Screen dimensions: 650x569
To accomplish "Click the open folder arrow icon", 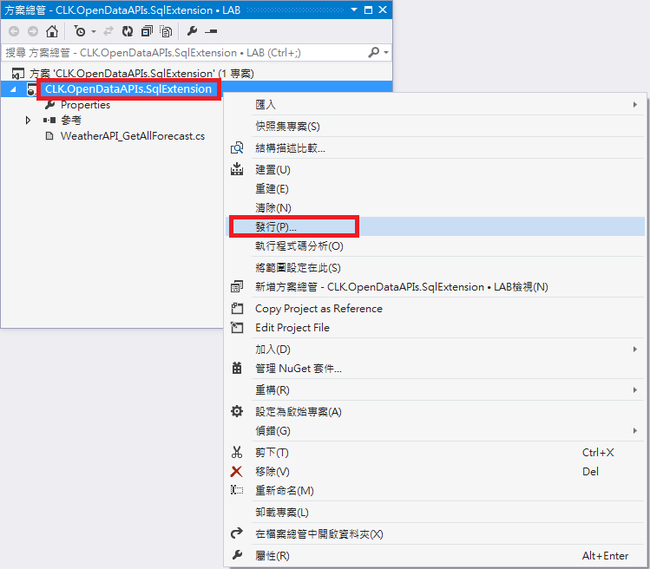I will tap(237, 533).
